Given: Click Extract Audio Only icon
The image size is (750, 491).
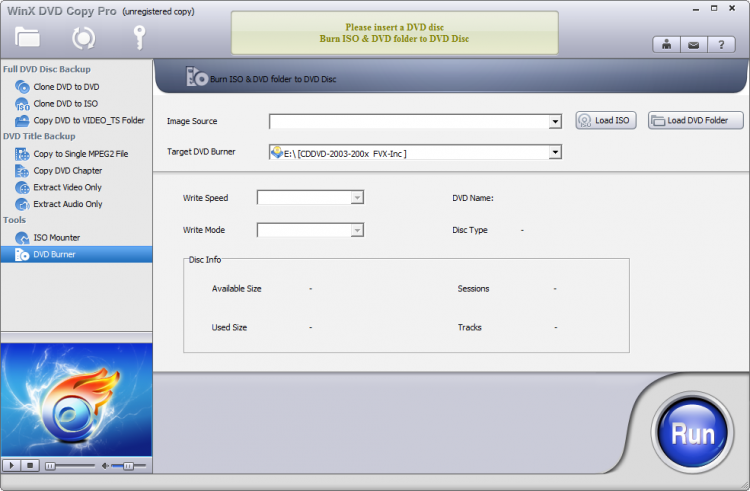Looking at the screenshot, I should (22, 204).
